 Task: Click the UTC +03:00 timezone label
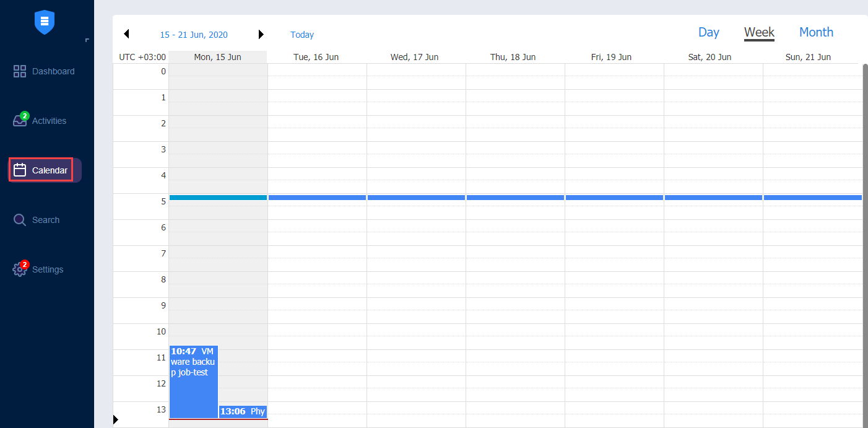tap(142, 57)
